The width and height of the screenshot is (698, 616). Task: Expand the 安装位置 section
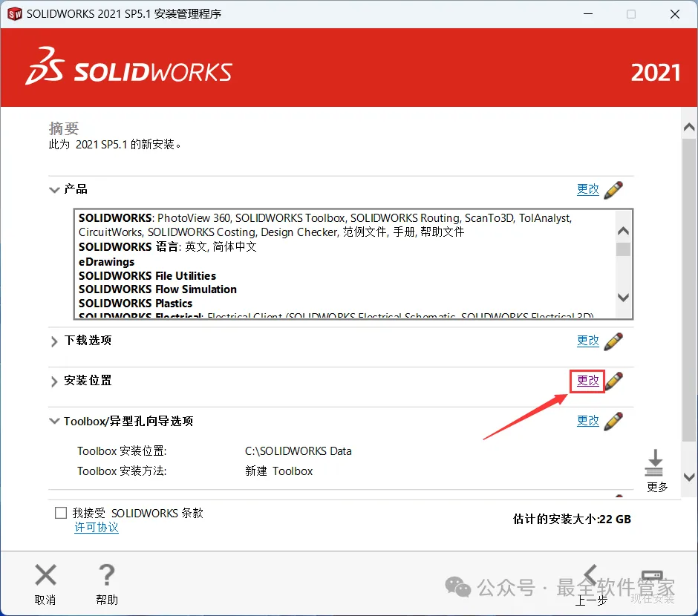pos(54,381)
